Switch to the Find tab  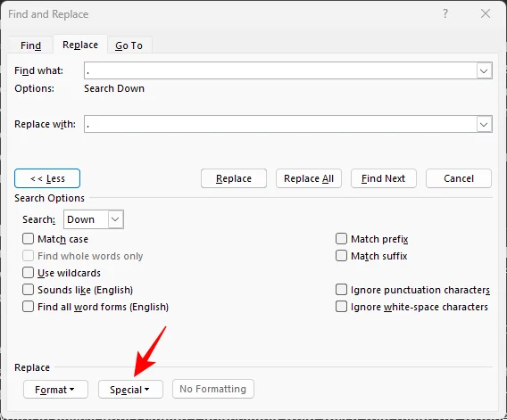point(30,45)
